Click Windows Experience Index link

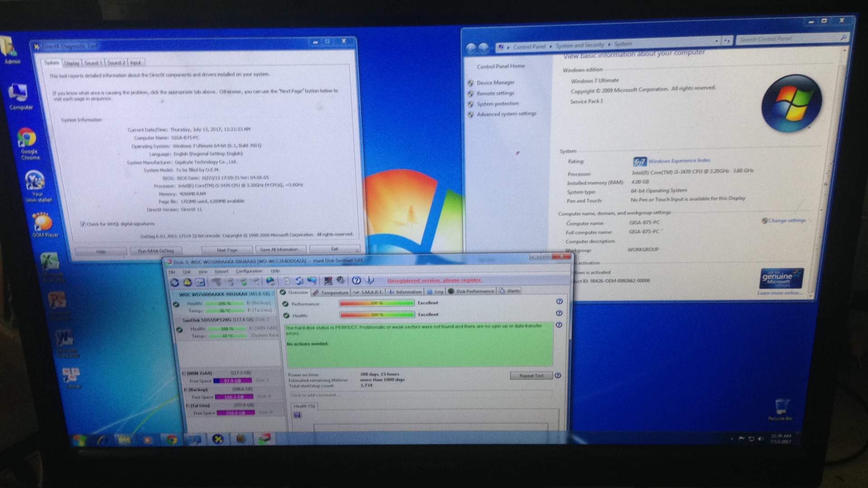click(x=679, y=160)
